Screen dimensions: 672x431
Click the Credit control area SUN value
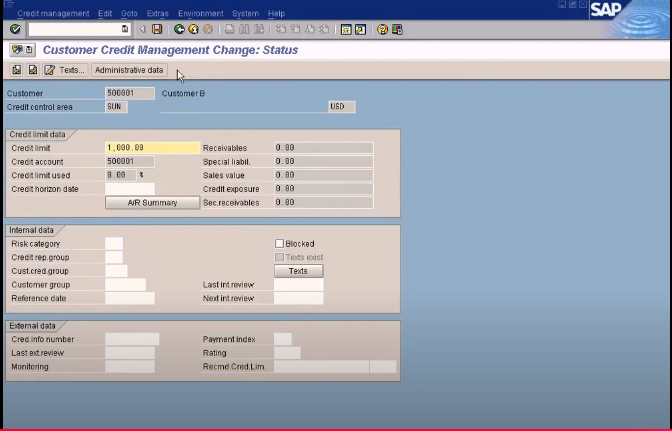(116, 107)
